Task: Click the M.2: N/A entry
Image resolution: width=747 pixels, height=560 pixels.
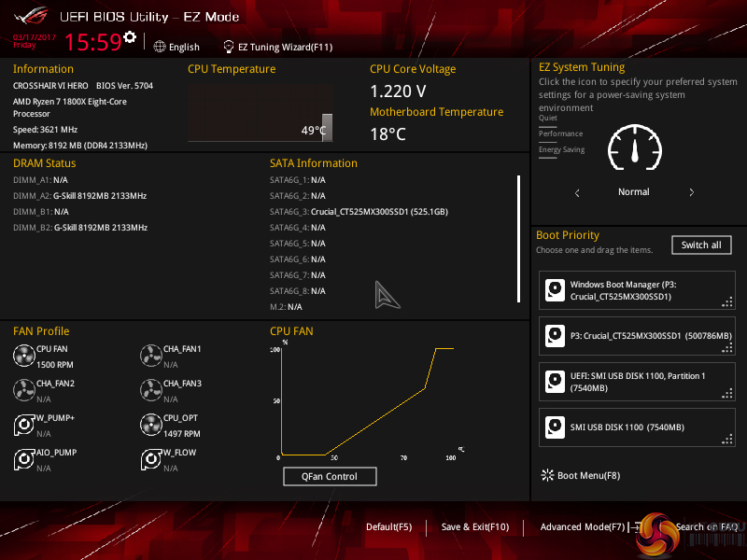Action: tap(286, 307)
